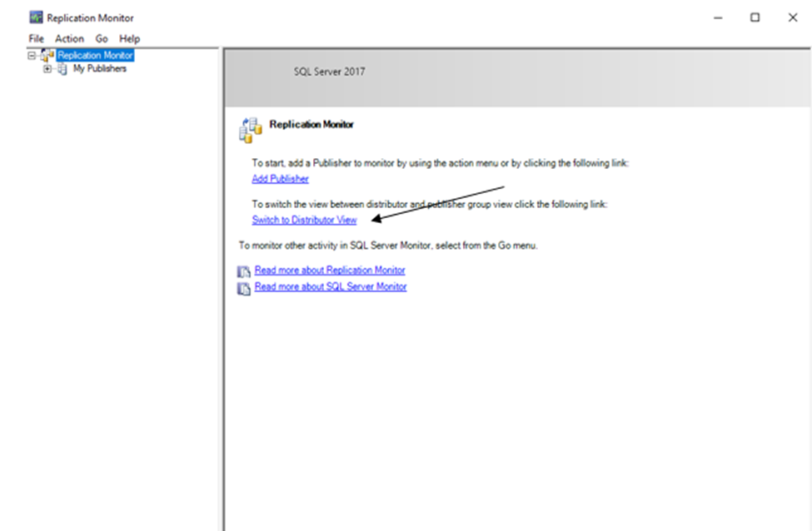
Task: Open the Go menu
Action: click(102, 39)
